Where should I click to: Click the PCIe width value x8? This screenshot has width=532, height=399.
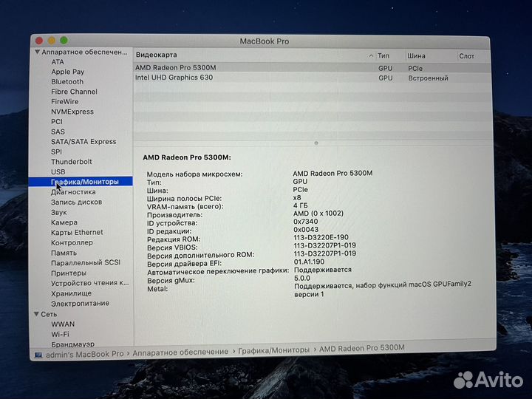(297, 197)
